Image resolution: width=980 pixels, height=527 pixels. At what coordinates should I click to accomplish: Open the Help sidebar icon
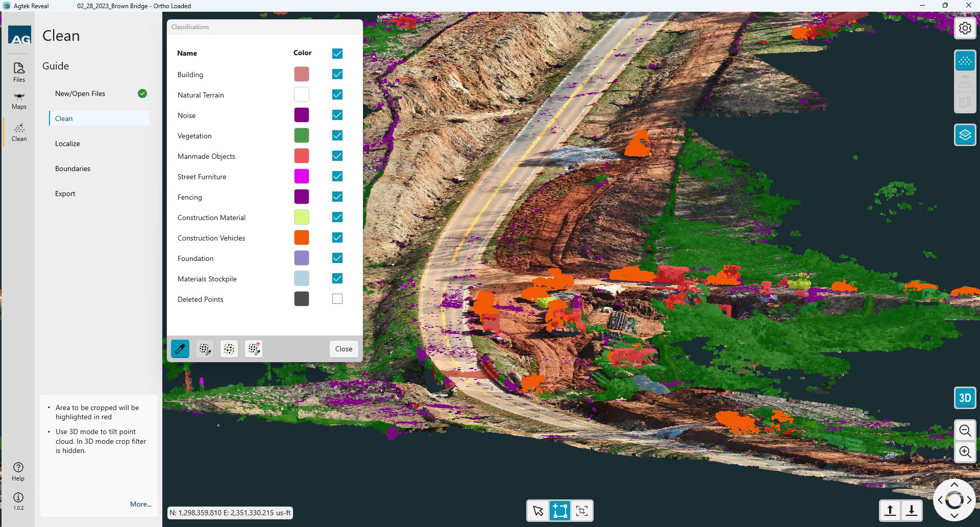point(18,471)
